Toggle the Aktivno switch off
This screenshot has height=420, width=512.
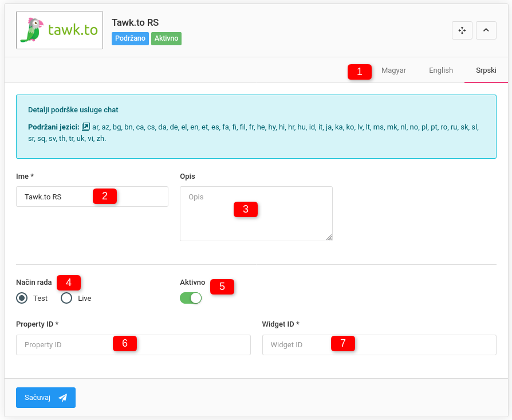tap(191, 298)
